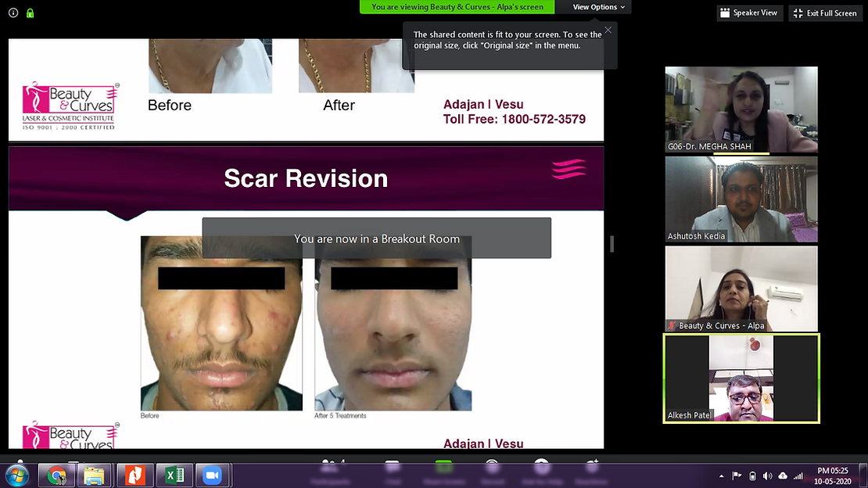This screenshot has height=488, width=868.
Task: Open the View Options dropdown
Action: click(598, 7)
